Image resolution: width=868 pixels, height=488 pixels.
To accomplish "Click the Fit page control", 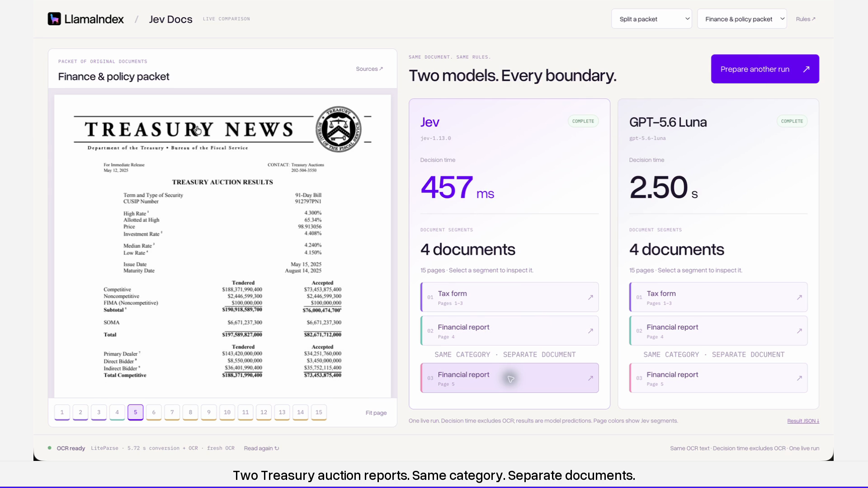I will [x=376, y=413].
